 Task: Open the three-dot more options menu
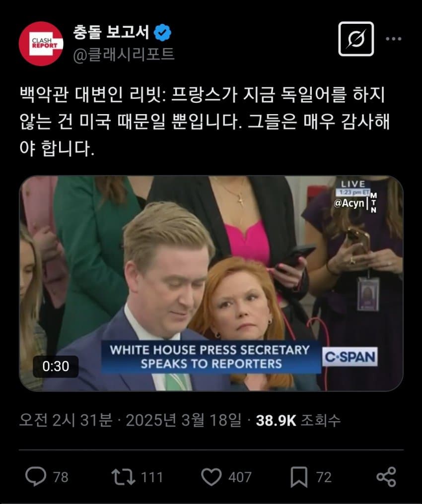394,39
